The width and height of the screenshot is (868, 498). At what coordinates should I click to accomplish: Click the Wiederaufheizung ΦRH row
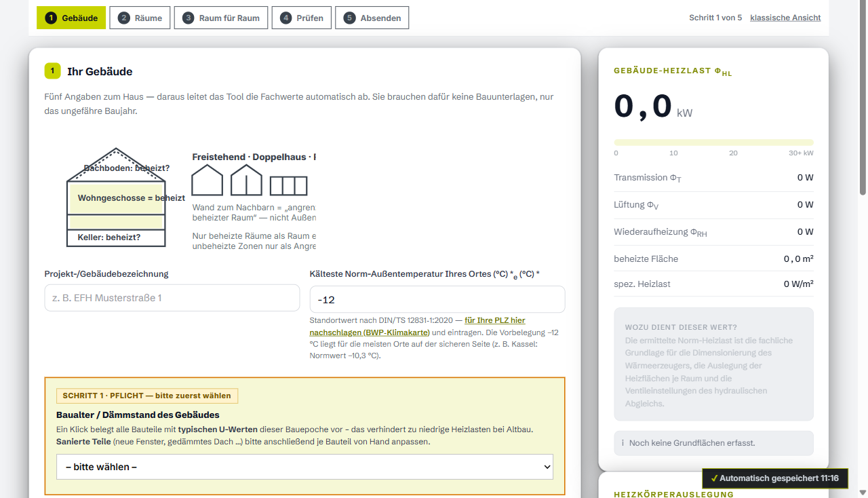(713, 232)
